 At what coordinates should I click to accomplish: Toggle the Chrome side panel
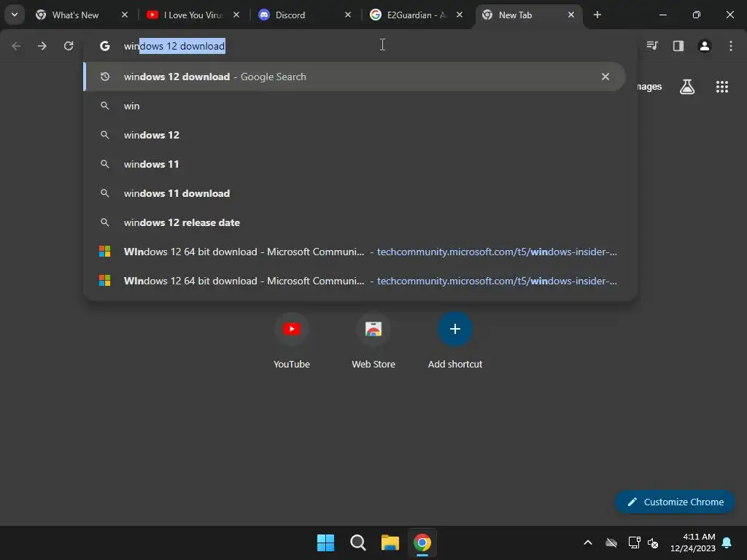[678, 46]
